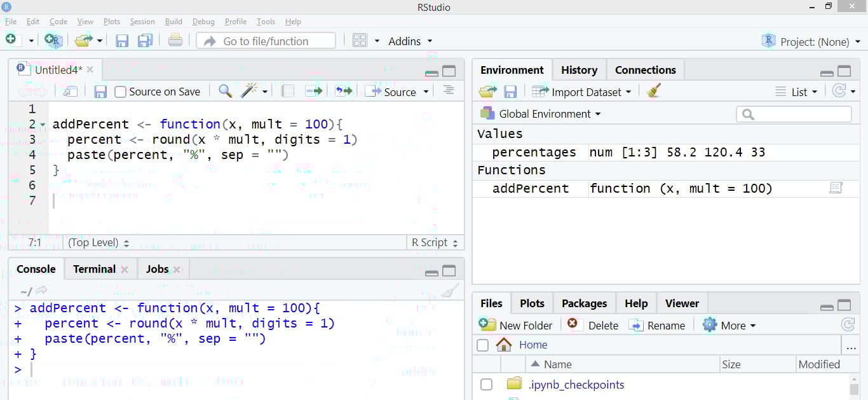Switch to the Terminal tab
The height and width of the screenshot is (400, 868).
(x=93, y=268)
